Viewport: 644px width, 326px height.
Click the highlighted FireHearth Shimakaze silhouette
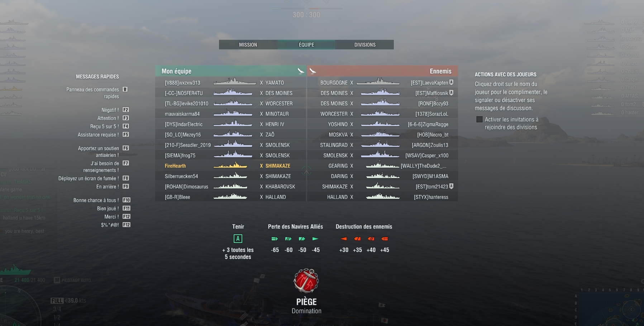[x=230, y=166]
